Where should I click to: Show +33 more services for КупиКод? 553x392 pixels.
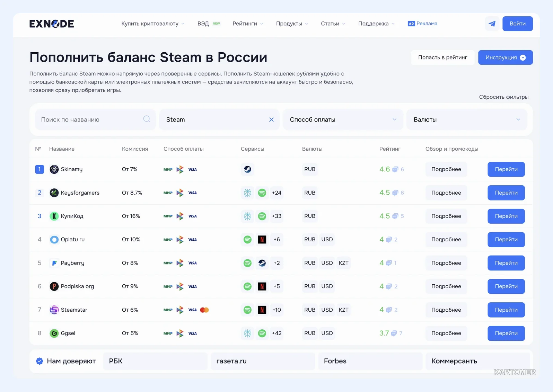pos(276,216)
